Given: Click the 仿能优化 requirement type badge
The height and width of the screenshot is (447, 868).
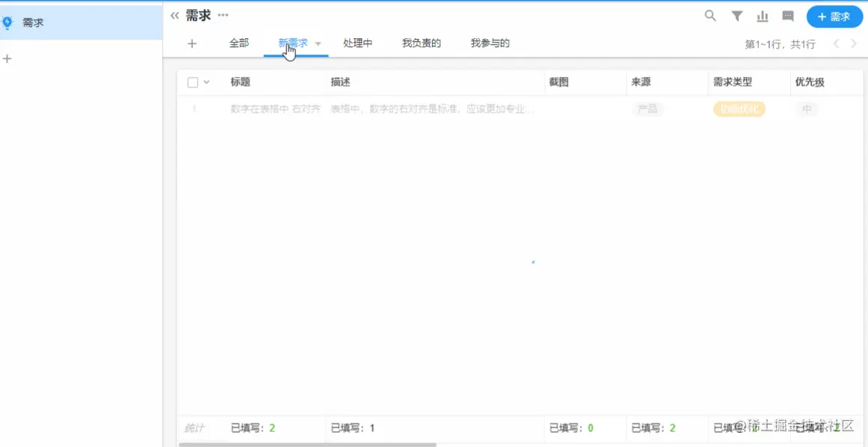Looking at the screenshot, I should (x=739, y=108).
